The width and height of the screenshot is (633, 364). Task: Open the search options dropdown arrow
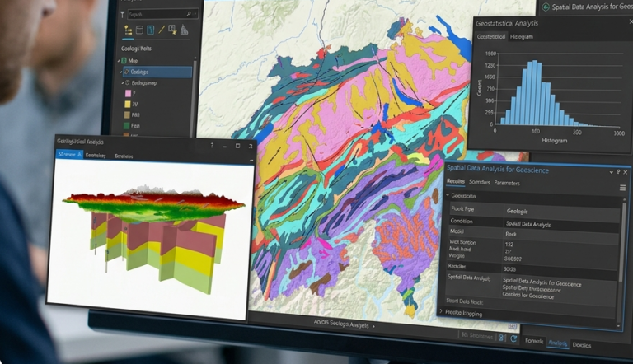click(195, 14)
